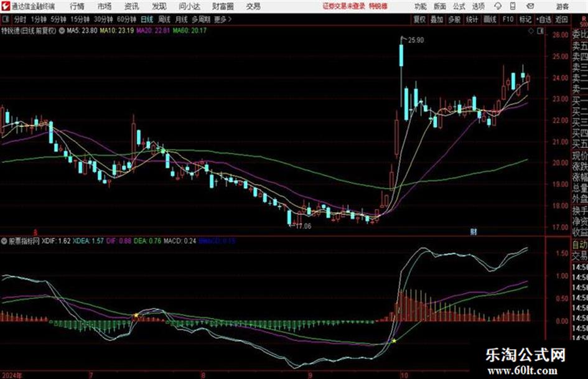Click the diamond icon at chart top right

click(x=531, y=31)
